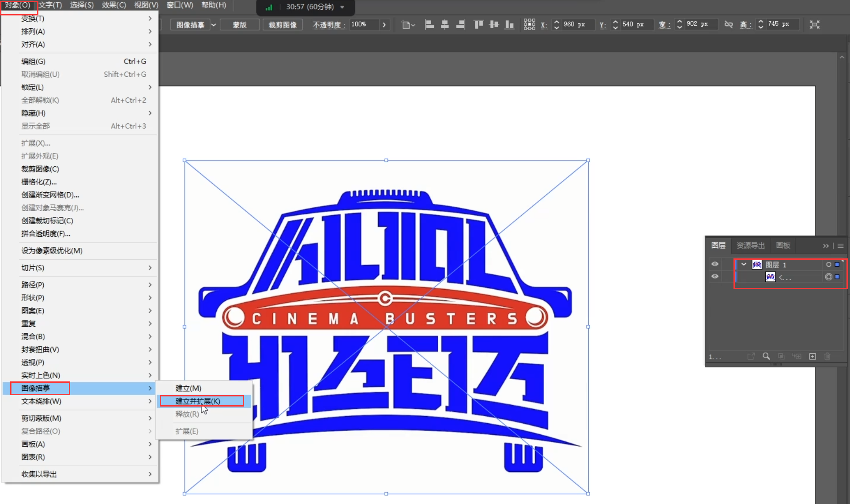Click export/collect for export icon in Layers panel
Screen dimensions: 850x504
[751, 356]
